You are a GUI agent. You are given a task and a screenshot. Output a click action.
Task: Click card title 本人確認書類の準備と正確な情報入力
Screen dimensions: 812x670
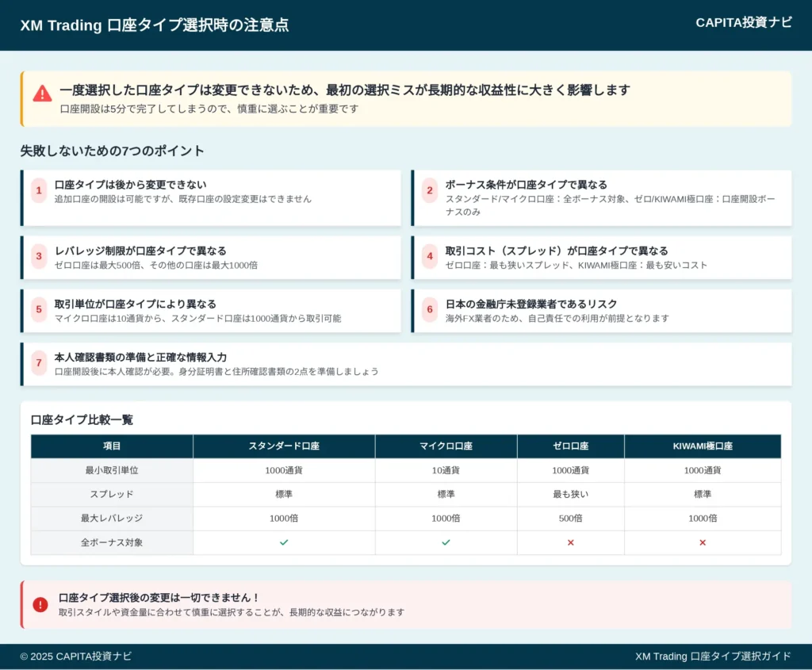pyautogui.click(x=140, y=358)
